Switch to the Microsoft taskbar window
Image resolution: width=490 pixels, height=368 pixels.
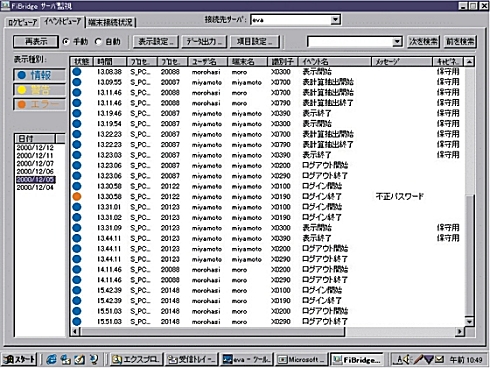click(302, 359)
